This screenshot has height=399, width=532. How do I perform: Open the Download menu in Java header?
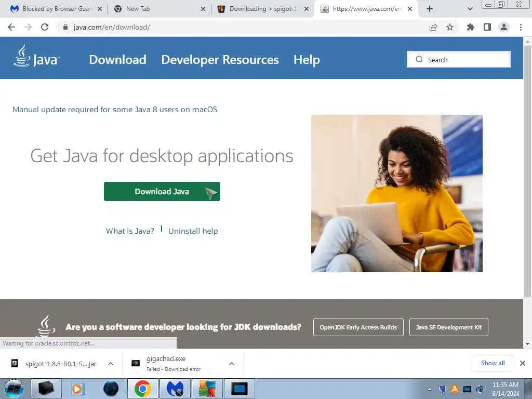(x=118, y=60)
